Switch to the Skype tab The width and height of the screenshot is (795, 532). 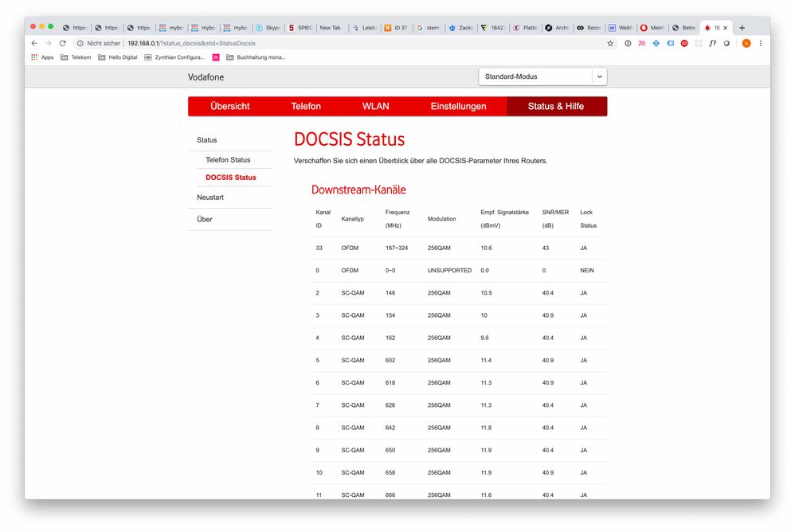268,28
